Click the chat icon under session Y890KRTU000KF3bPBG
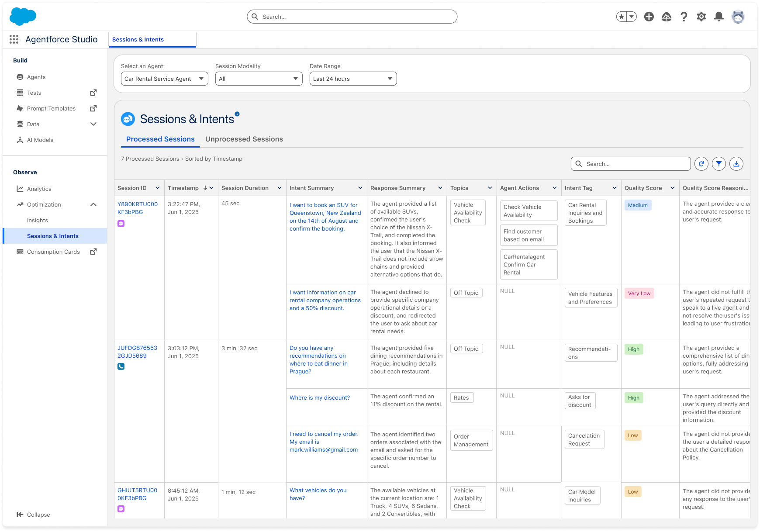Screen dimensions: 760x532 (x=121, y=224)
